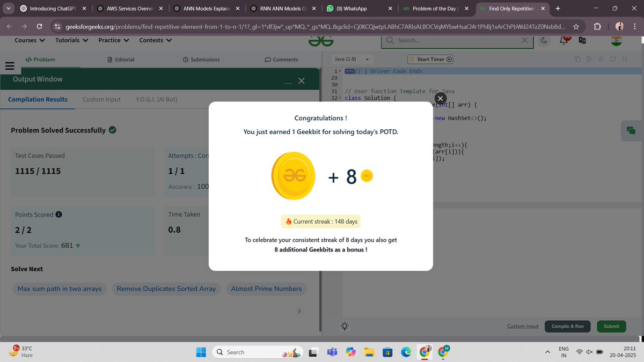Click next arrow in Solve Next list

pos(299,311)
